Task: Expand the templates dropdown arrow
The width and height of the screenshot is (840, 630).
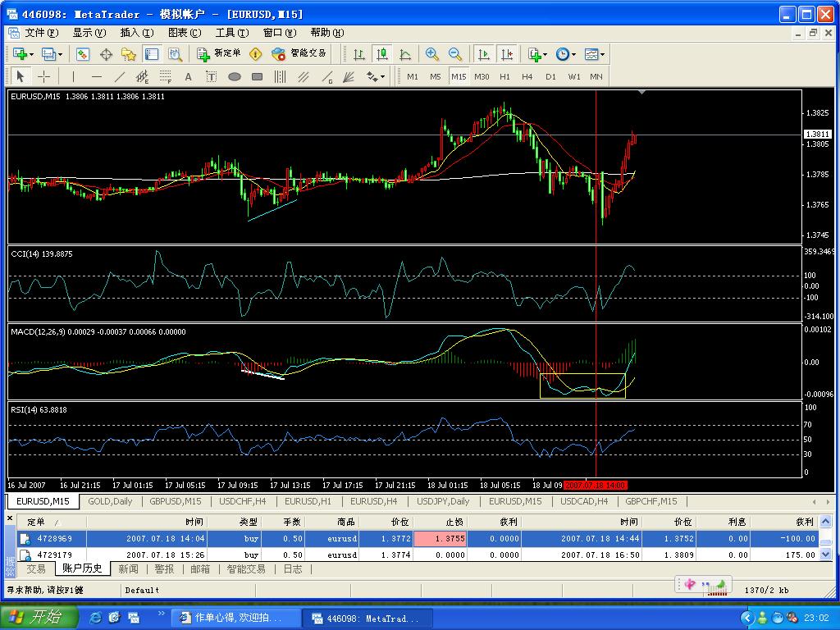Action: click(x=603, y=54)
